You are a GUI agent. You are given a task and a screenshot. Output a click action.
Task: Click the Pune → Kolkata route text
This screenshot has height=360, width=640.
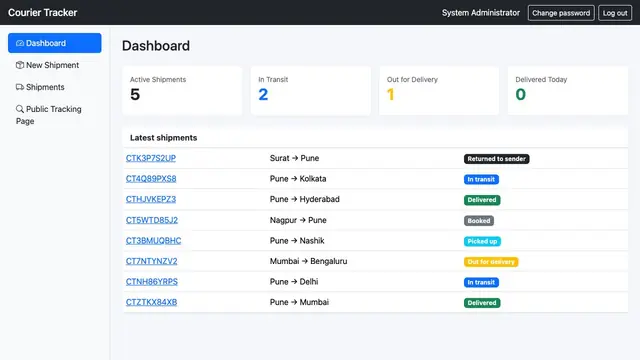[298, 179]
